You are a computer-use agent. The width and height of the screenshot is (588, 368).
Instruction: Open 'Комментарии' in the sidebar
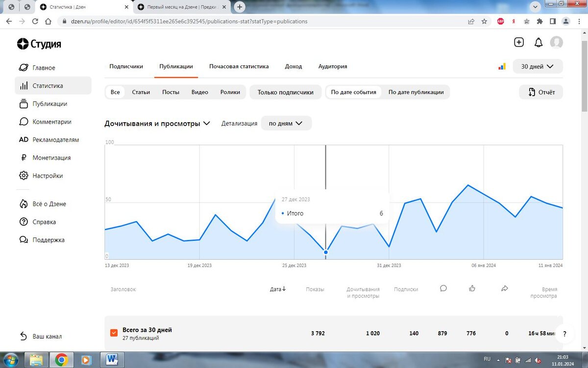(x=45, y=122)
